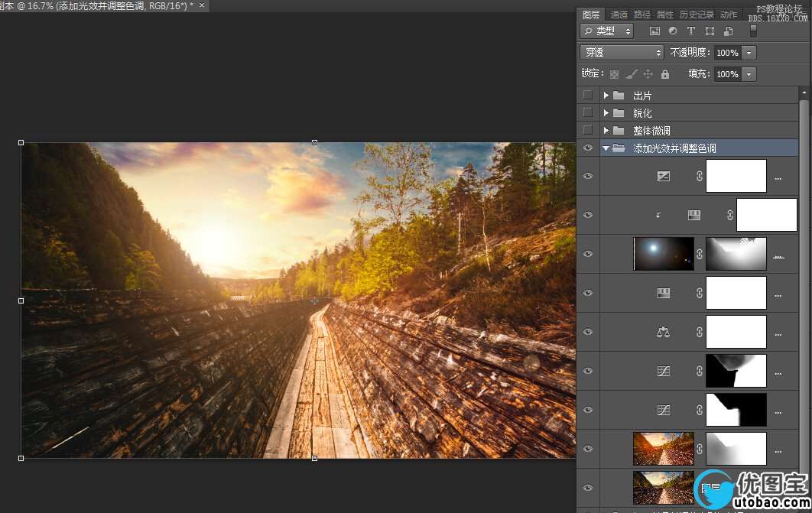Click clipping arrow on clipped hue/saturation layer
Screen dimensions: 812x513
[x=658, y=215]
